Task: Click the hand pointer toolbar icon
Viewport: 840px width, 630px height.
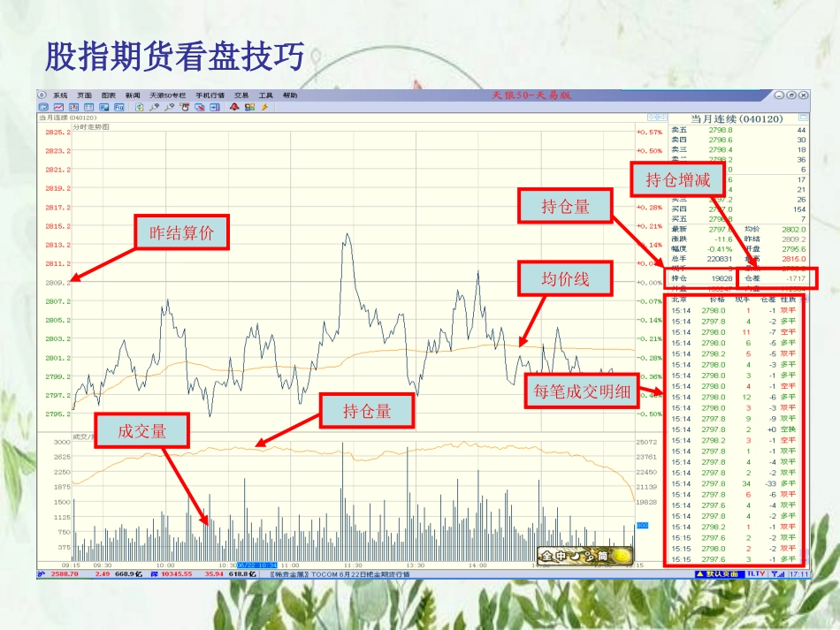Action: 184,107
